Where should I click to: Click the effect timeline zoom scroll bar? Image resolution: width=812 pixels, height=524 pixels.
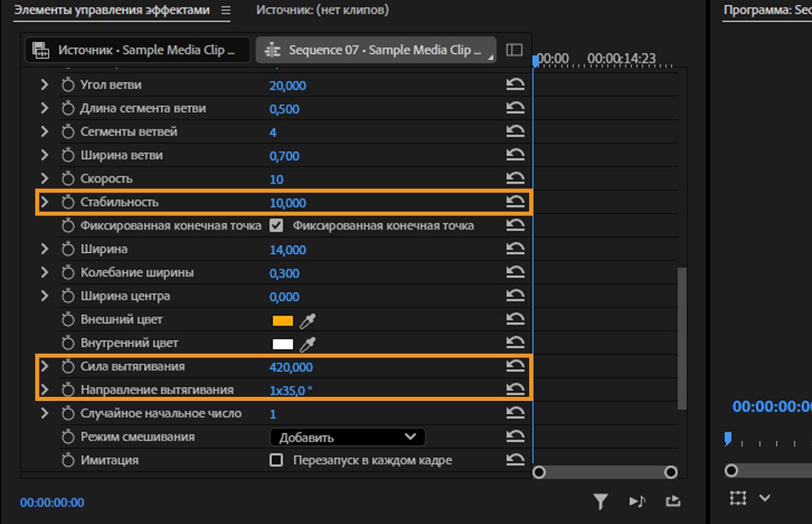click(604, 472)
